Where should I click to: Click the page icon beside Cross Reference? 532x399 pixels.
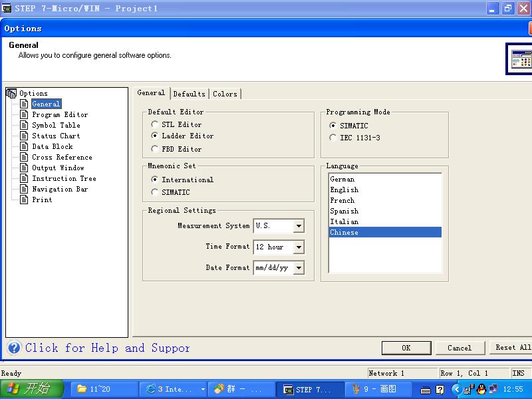click(x=24, y=157)
